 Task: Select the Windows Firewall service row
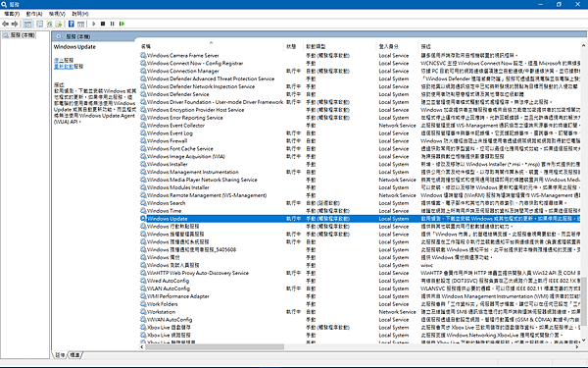360,140
